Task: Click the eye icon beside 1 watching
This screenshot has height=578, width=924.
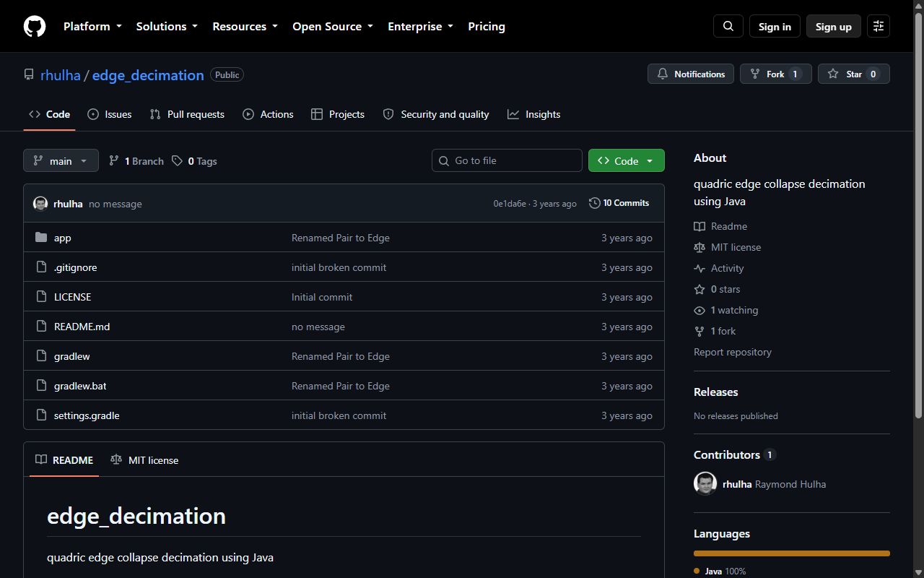Action: 699,310
